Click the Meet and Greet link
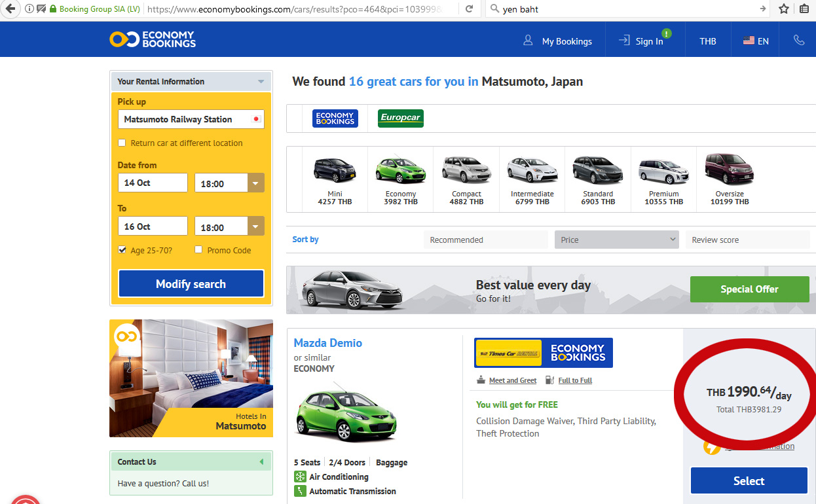The width and height of the screenshot is (816, 504). [513, 380]
